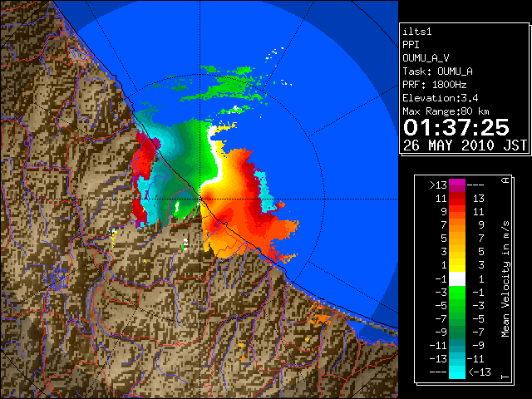The height and width of the screenshot is (399, 532).
Task: Pick the yellow band of the color bar
Action: 457,265
